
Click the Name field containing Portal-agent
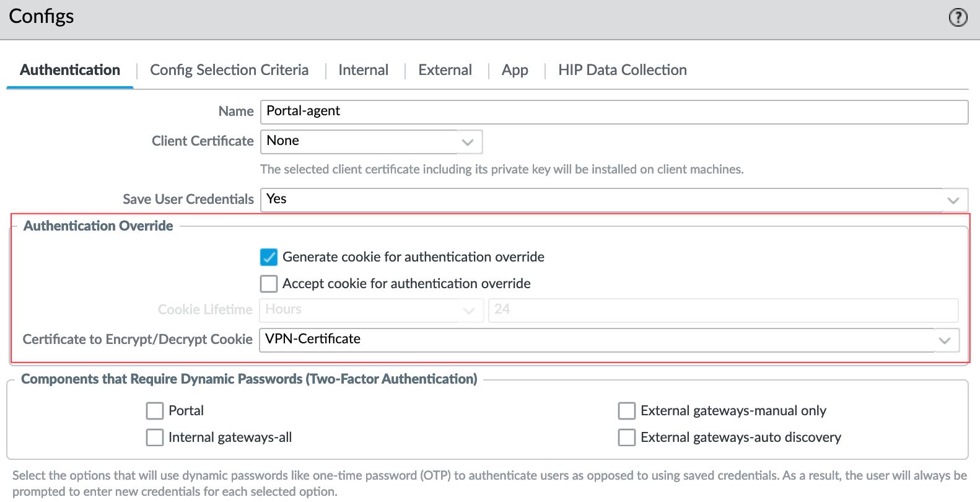[x=613, y=112]
